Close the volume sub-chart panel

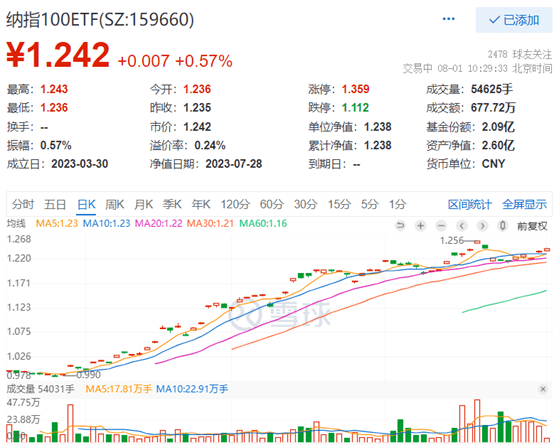tap(543, 389)
